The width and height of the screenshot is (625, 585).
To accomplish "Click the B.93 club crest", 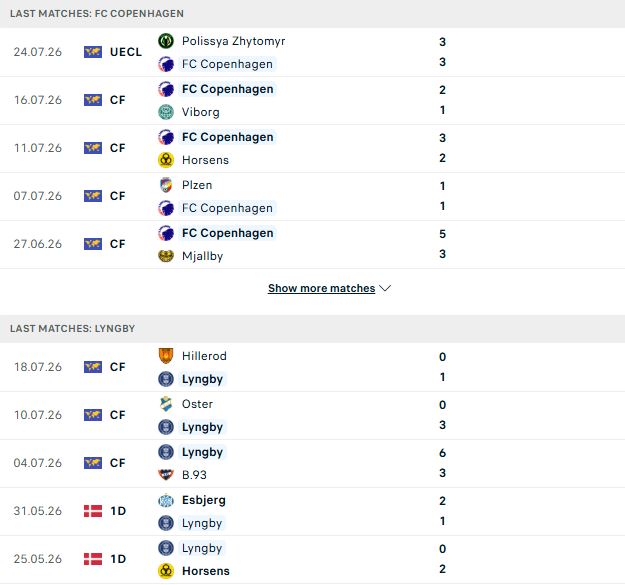I will click(x=166, y=475).
